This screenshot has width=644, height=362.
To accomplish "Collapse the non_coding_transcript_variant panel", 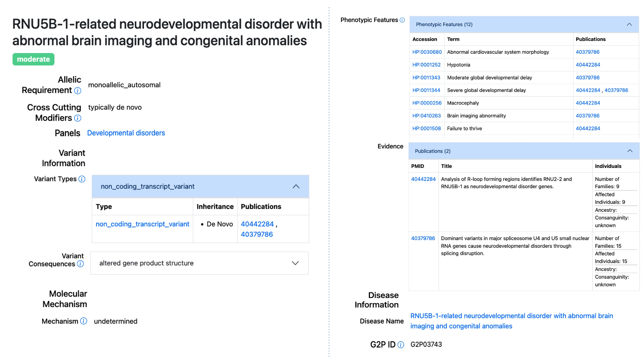I will click(x=296, y=187).
